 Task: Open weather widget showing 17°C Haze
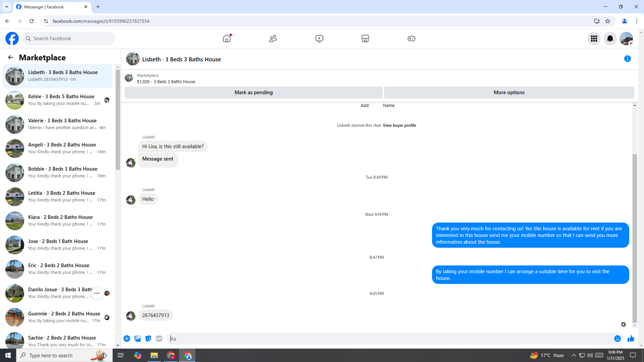point(547,355)
